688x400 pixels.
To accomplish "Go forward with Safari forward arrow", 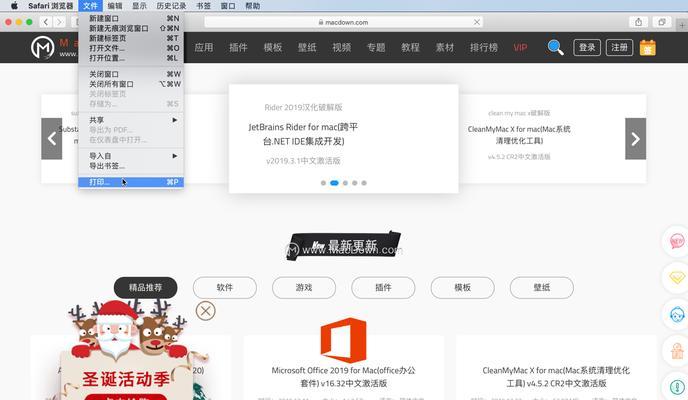I will coord(59,22).
